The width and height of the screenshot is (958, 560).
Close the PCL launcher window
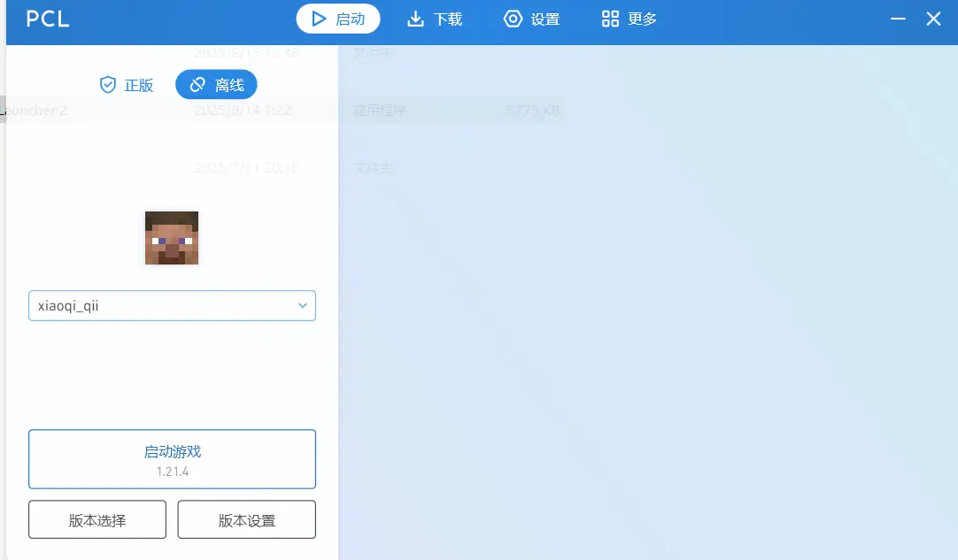click(x=933, y=19)
